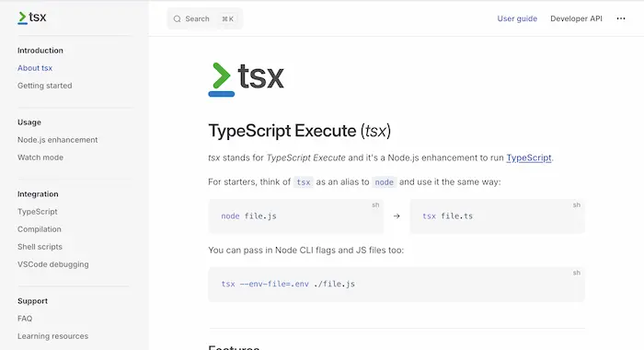Click the Usage section heading
This screenshot has width=644, height=350.
(x=29, y=122)
